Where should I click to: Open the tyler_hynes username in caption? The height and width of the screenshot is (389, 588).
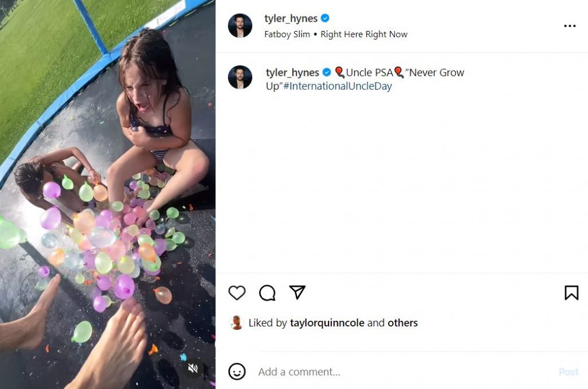[292, 72]
